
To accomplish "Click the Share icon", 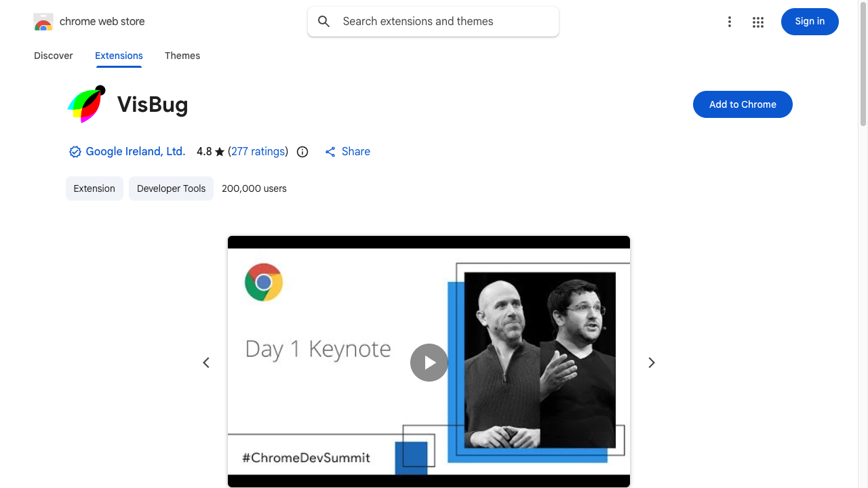I will point(330,152).
